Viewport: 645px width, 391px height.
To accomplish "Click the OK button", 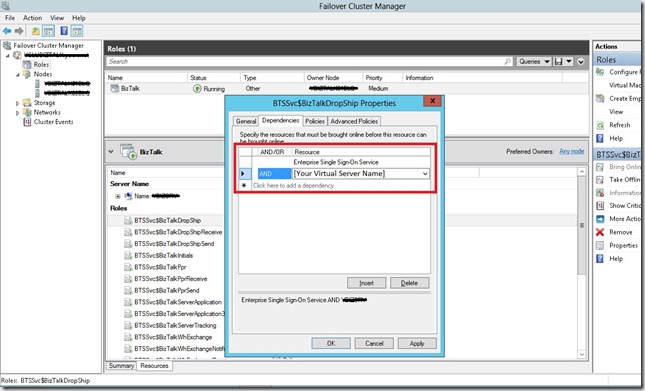I will click(331, 343).
